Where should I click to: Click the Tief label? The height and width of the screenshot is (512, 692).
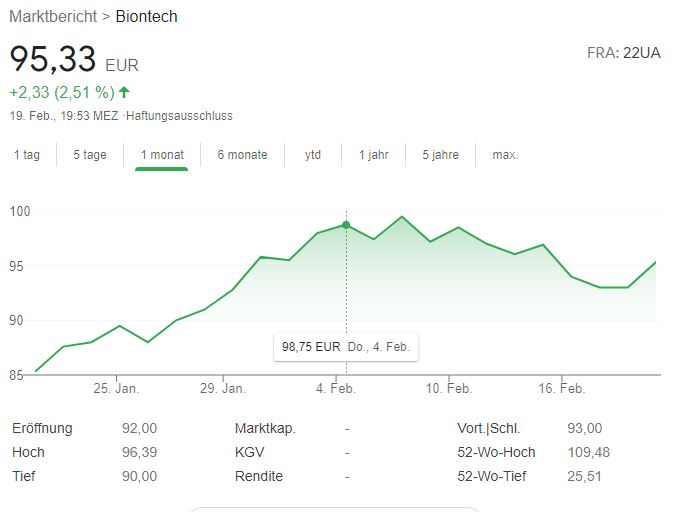coord(23,476)
